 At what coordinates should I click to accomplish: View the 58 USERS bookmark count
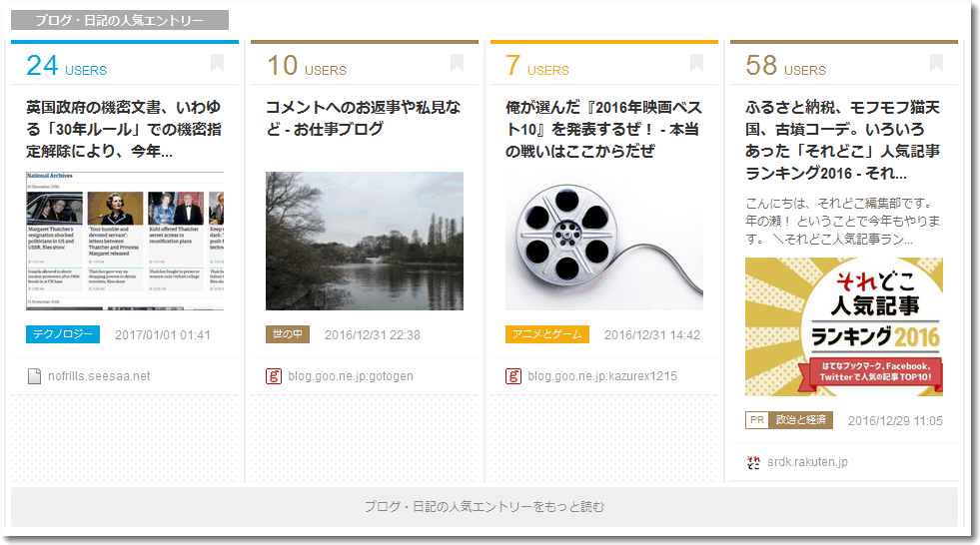(785, 66)
